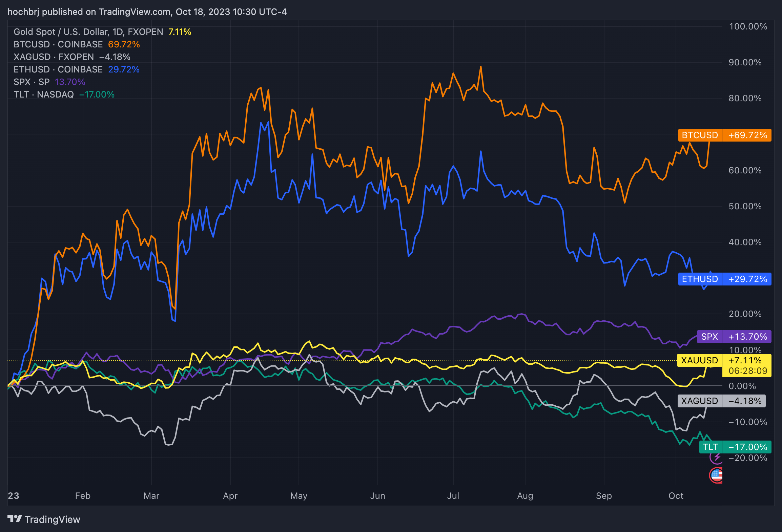The image size is (782, 532).
Task: Click the purple 13.70% legend value
Action: coord(70,82)
